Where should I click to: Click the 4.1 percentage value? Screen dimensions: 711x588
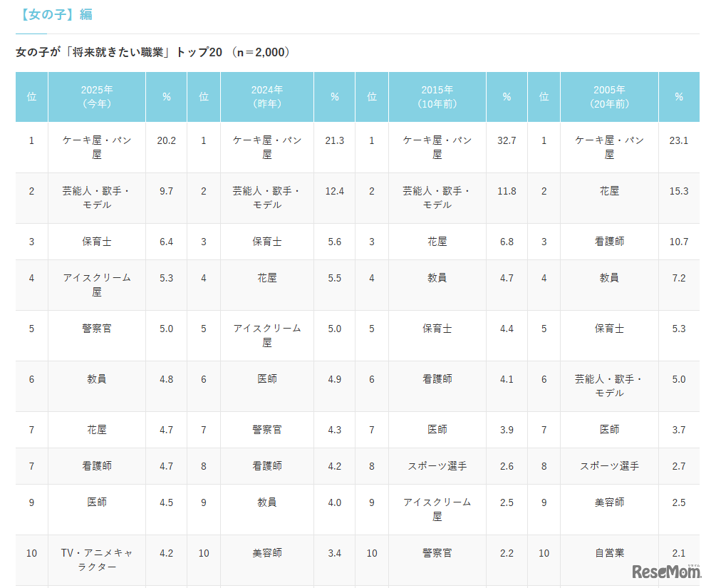507,379
